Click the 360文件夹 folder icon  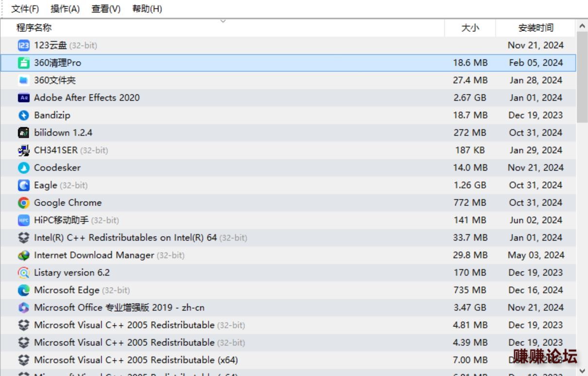point(23,80)
